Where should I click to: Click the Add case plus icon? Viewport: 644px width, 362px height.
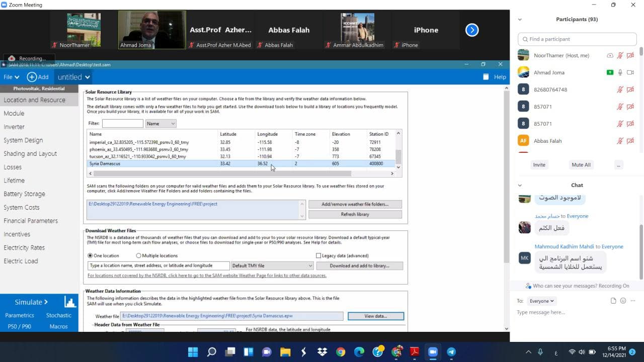[x=32, y=77]
